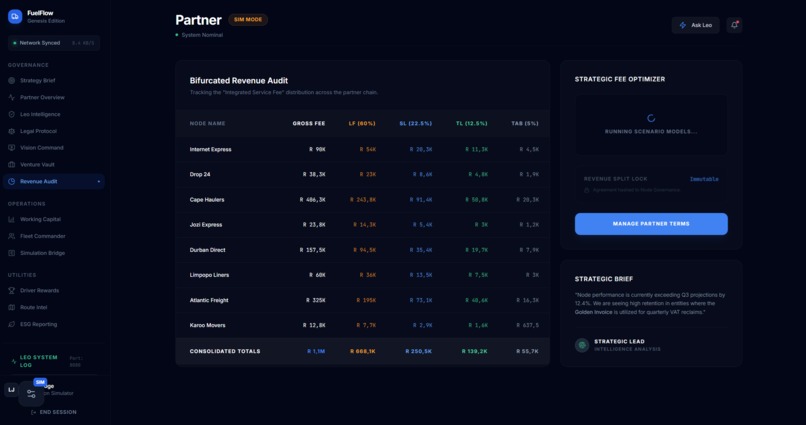Click the LF (60%) column header
This screenshot has height=425, width=806.
(362, 123)
